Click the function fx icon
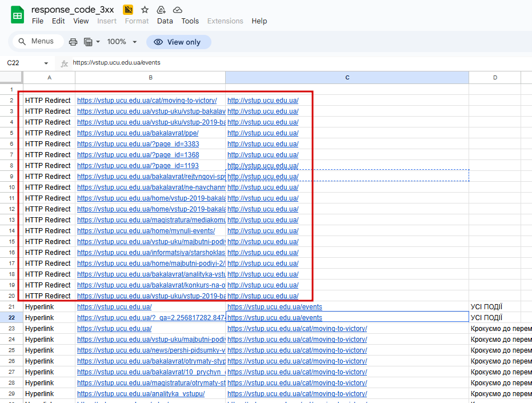The height and width of the screenshot is (403, 532). pos(64,63)
